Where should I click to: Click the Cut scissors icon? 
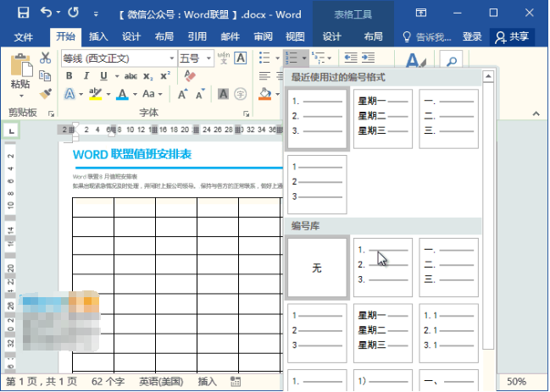pyautogui.click(x=45, y=58)
